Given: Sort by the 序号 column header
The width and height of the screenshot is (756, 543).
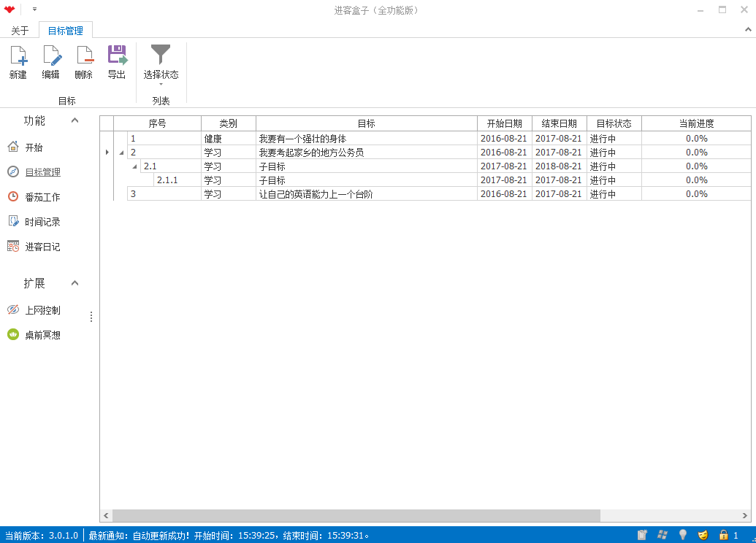Looking at the screenshot, I should coord(157,123).
